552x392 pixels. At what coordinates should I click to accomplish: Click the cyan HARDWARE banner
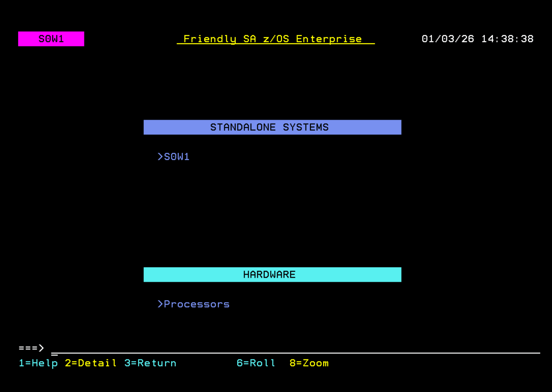272,274
